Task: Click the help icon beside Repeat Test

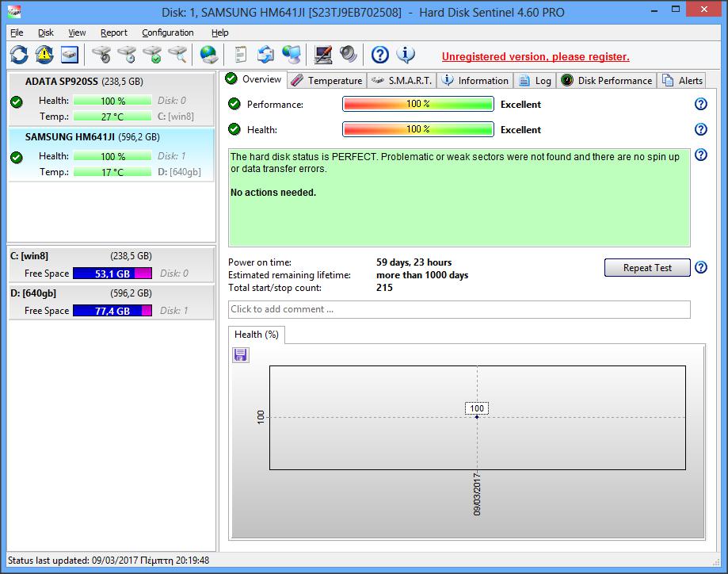Action: (700, 267)
